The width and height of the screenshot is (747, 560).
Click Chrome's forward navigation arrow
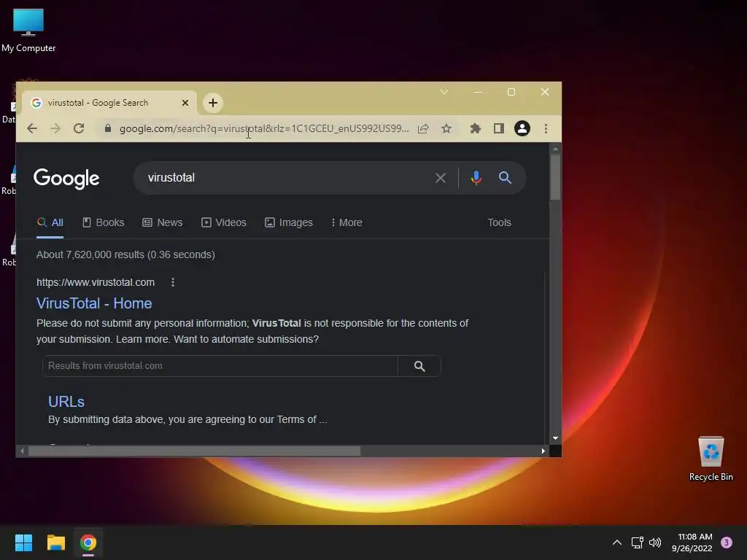tap(55, 128)
